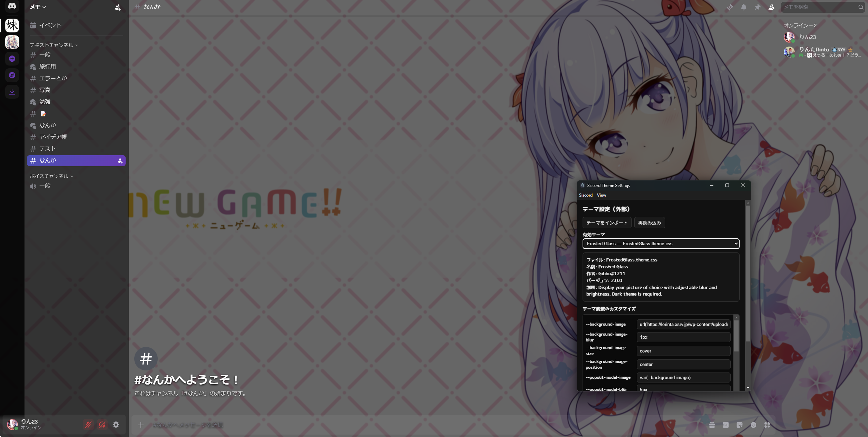Open the View menu
Screen dimensions: 868x437
pyautogui.click(x=601, y=195)
